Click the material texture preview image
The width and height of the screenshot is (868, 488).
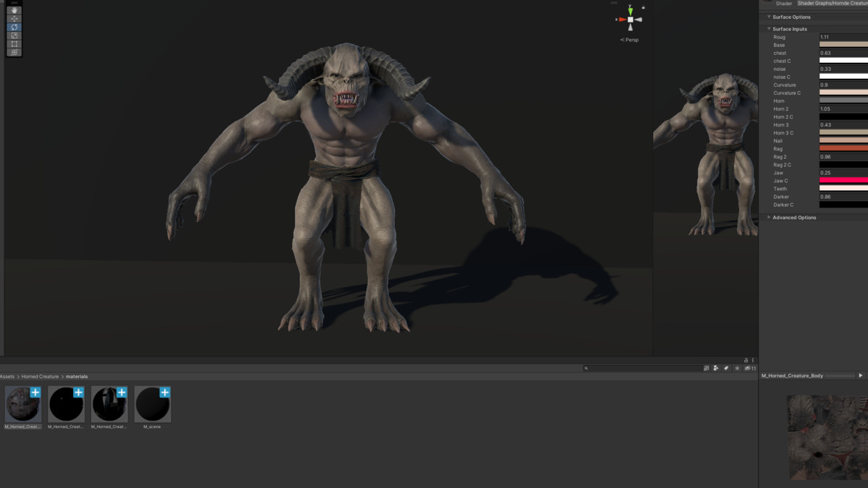(827, 437)
